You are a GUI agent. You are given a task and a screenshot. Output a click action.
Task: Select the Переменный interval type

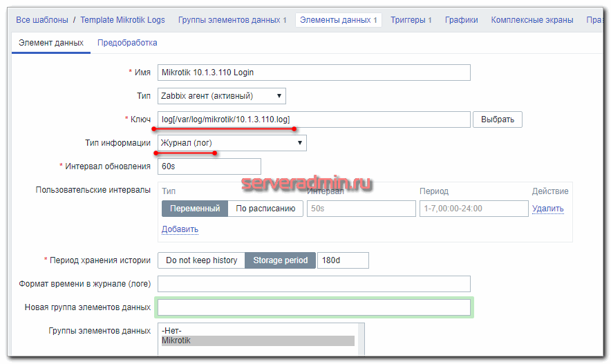pos(195,209)
